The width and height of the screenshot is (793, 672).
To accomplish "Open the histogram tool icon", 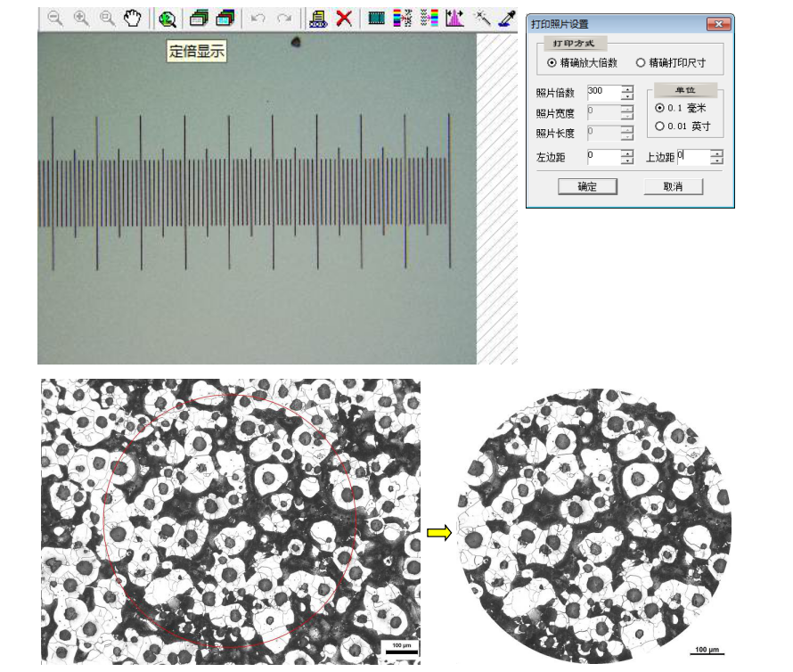I will click(455, 18).
